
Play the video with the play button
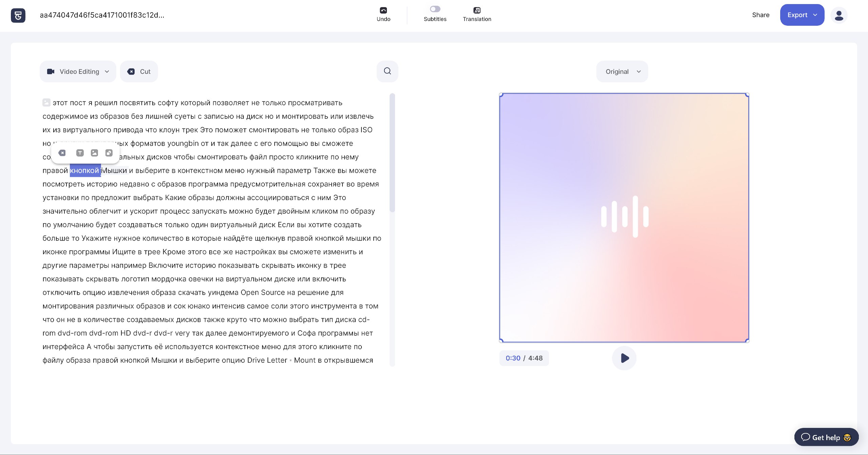coord(624,358)
